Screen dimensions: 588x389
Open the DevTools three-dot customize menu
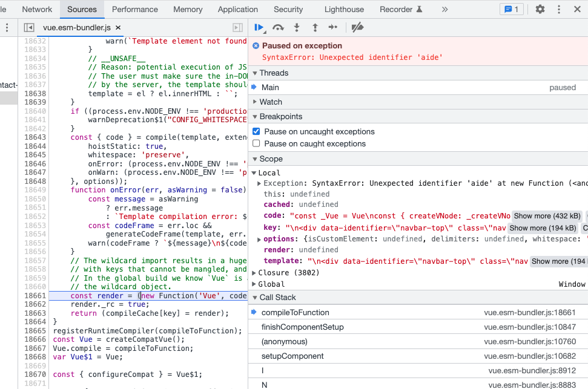pos(559,9)
